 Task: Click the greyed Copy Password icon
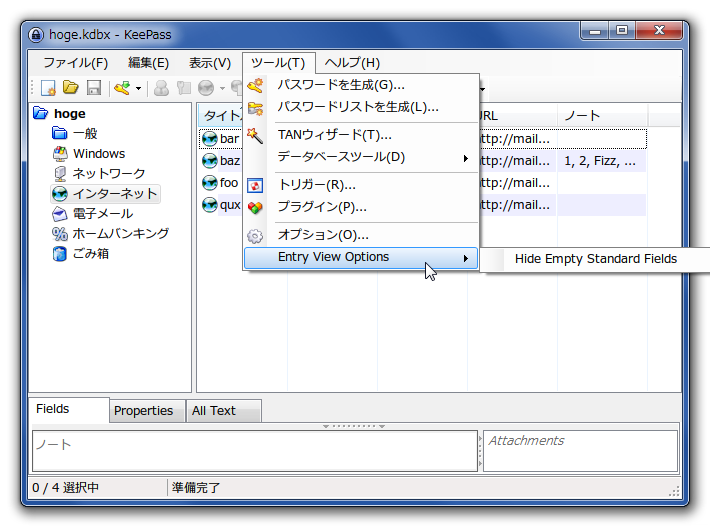(x=183, y=88)
